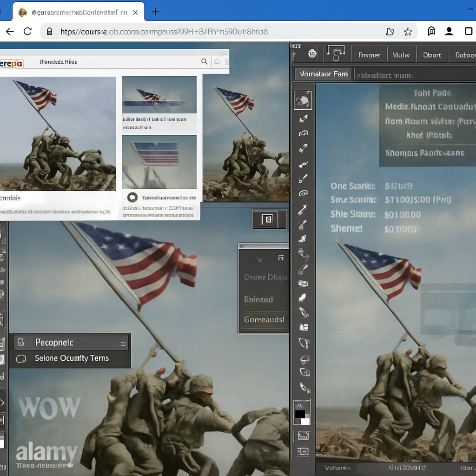
Task: Expand the Pecopnelc panel row
Action: click(54, 343)
